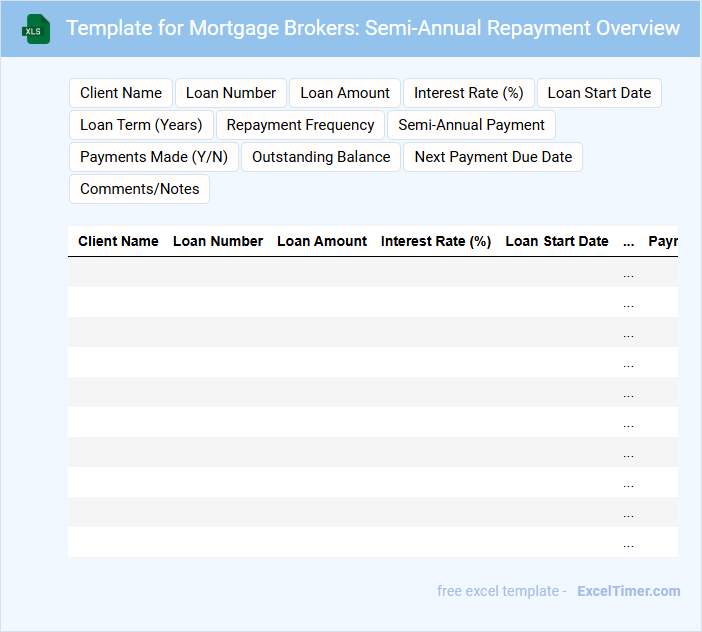
Task: Select the Client Name tag
Action: (x=121, y=93)
